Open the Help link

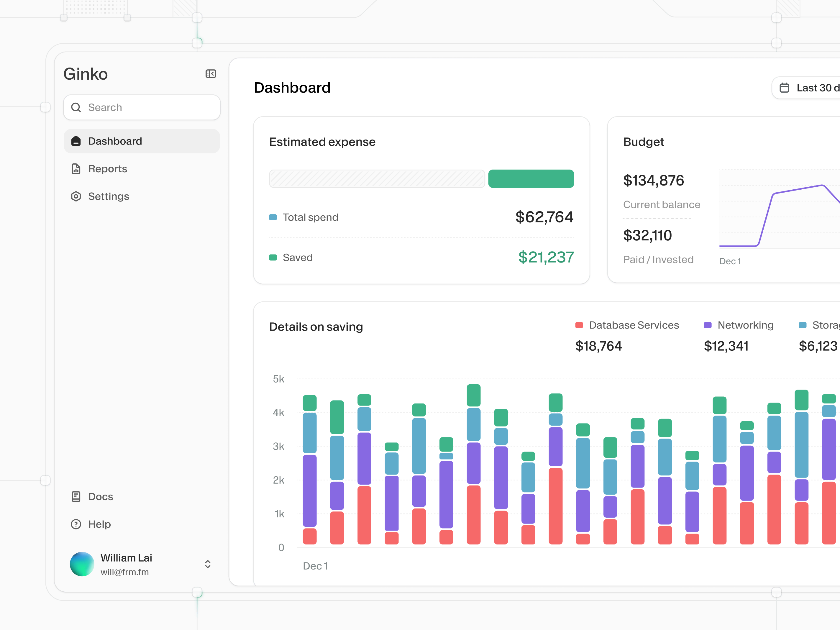[99, 524]
